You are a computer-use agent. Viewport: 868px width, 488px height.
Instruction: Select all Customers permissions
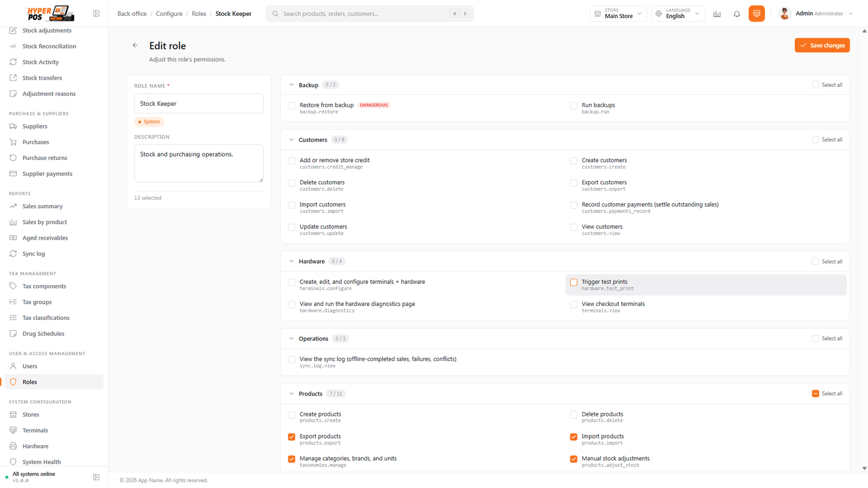815,140
